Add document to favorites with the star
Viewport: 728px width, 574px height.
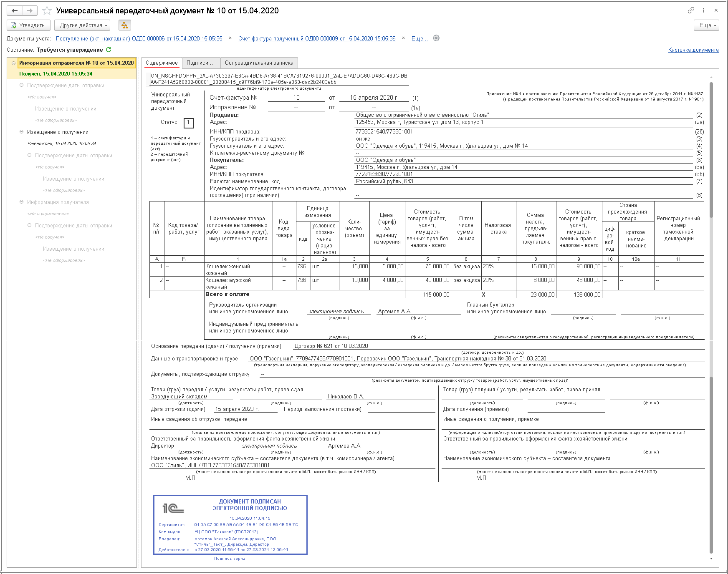click(47, 10)
